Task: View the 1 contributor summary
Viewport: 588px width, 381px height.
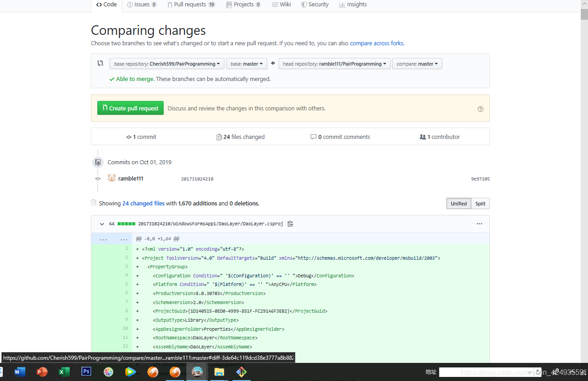Action: point(440,137)
